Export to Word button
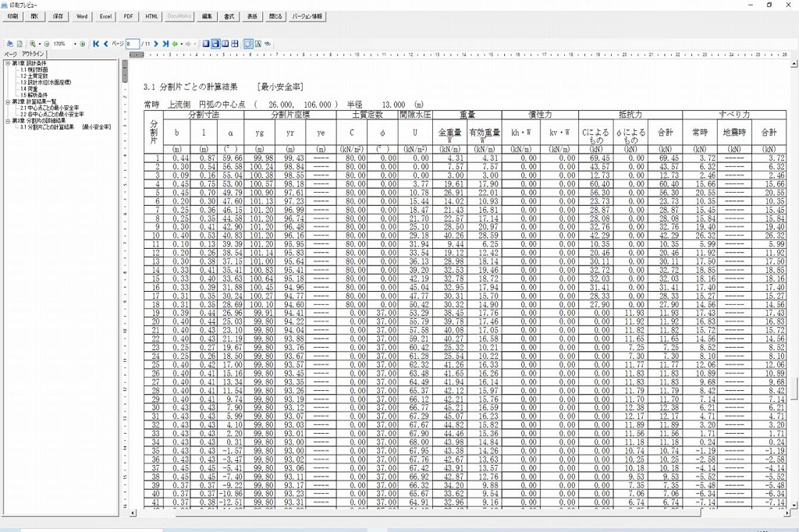The image size is (799, 532). coord(82,16)
